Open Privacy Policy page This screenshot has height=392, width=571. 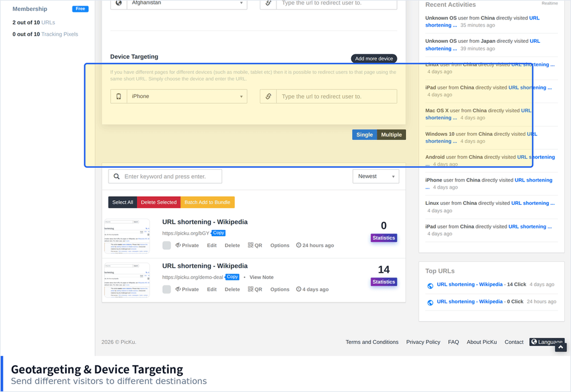pos(423,342)
